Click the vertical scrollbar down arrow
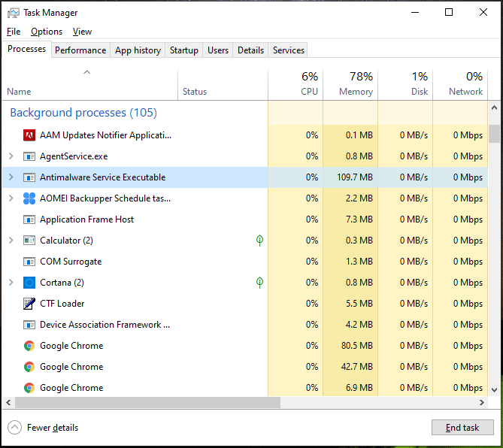 [x=494, y=390]
